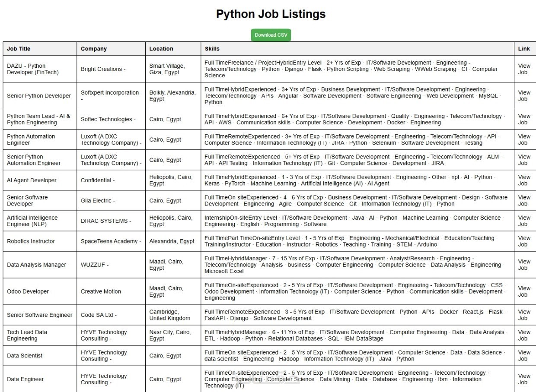Click company cell WUZZUF
This screenshot has width=536, height=392.
111,265
